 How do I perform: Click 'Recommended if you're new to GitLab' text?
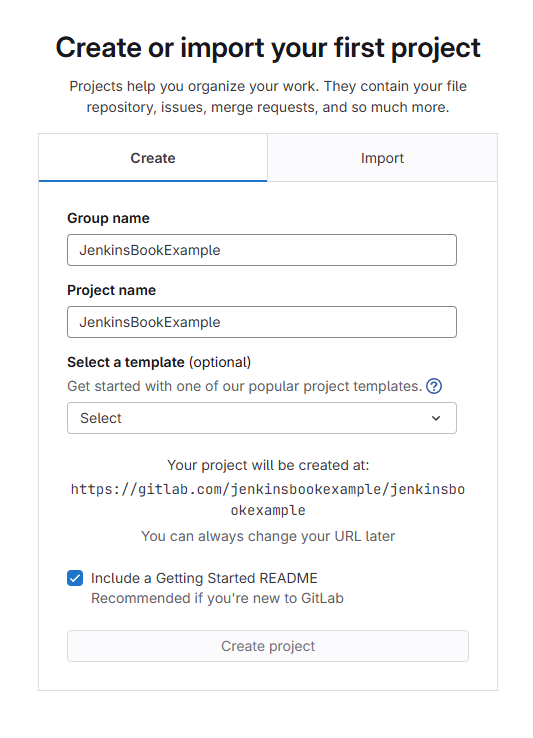point(217,598)
